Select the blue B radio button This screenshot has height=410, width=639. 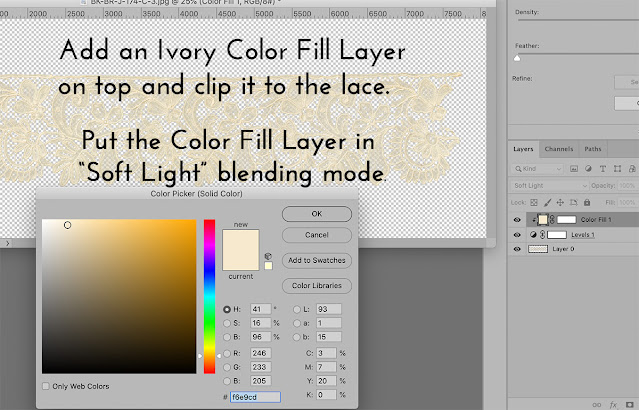pyautogui.click(x=227, y=381)
